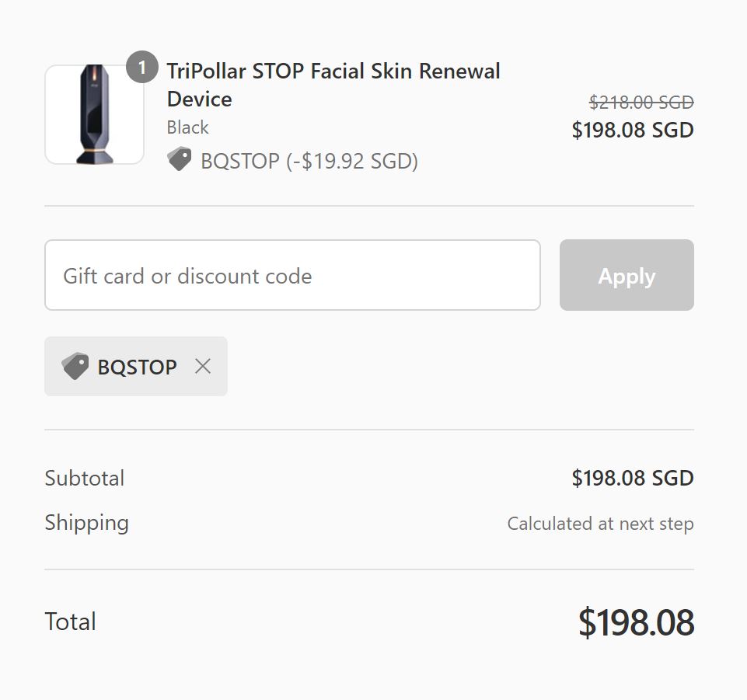Click the struck-through $218.00 SGD price
This screenshot has width=747, height=700.
click(x=641, y=102)
